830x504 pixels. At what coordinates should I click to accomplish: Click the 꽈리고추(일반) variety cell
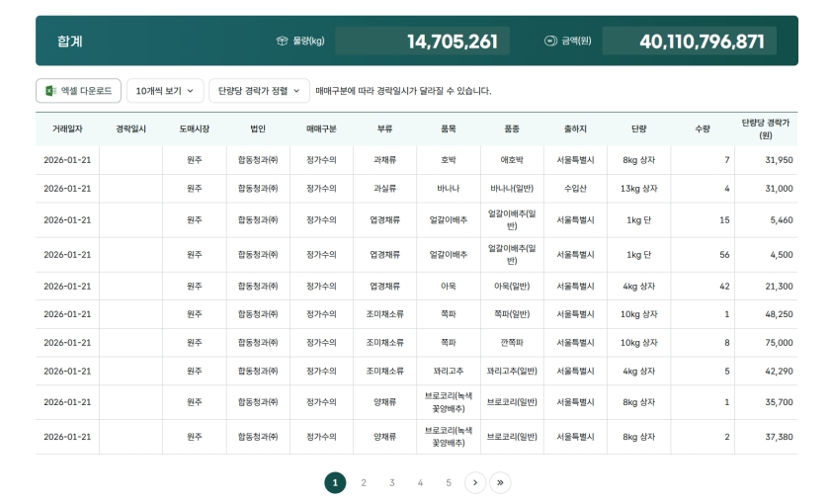[x=512, y=372]
